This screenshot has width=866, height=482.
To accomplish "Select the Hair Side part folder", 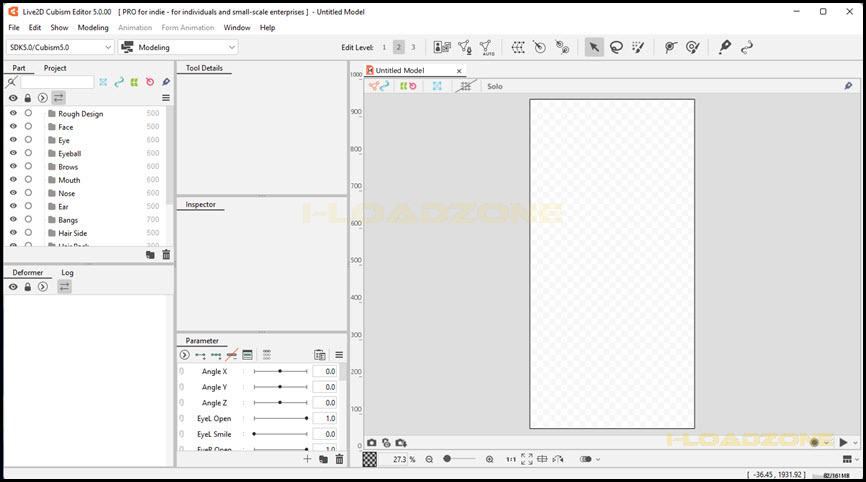I will [x=73, y=233].
